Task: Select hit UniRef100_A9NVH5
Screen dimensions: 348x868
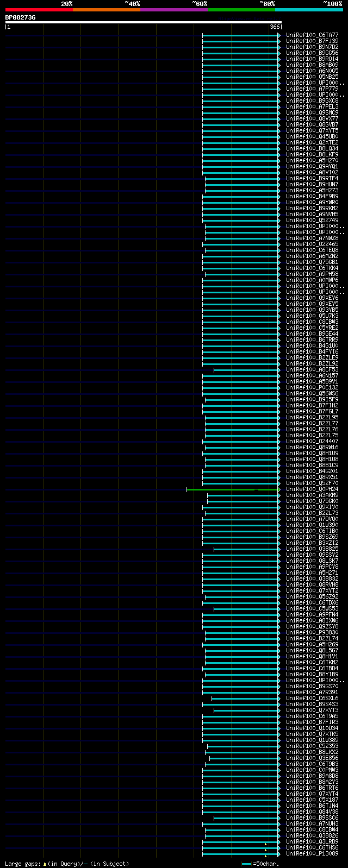Action: (x=312, y=215)
